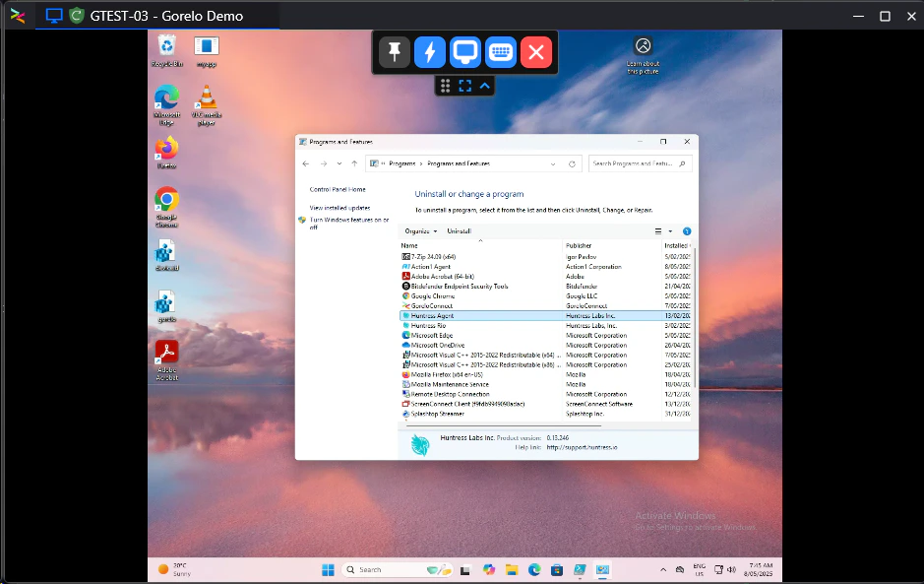Image resolution: width=924 pixels, height=584 pixels.
Task: Click Uninstall in the command bar
Action: pyautogui.click(x=459, y=230)
